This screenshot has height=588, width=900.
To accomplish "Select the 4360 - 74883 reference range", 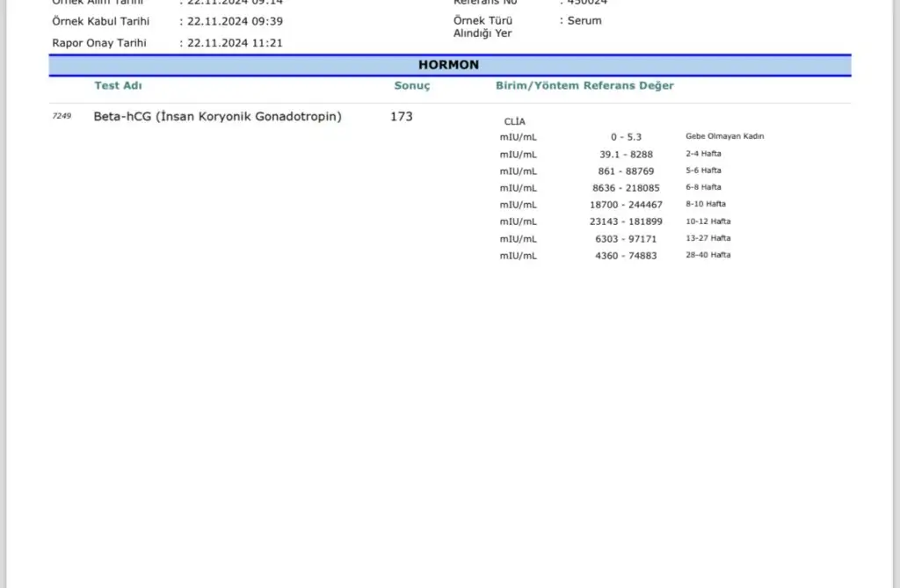I will pyautogui.click(x=626, y=256).
